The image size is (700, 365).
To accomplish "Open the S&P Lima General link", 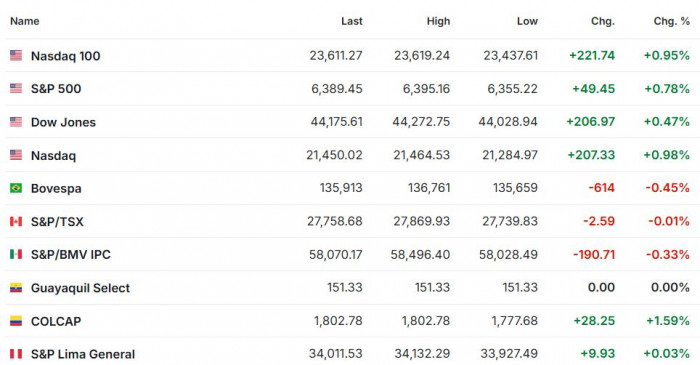I will (x=83, y=354).
